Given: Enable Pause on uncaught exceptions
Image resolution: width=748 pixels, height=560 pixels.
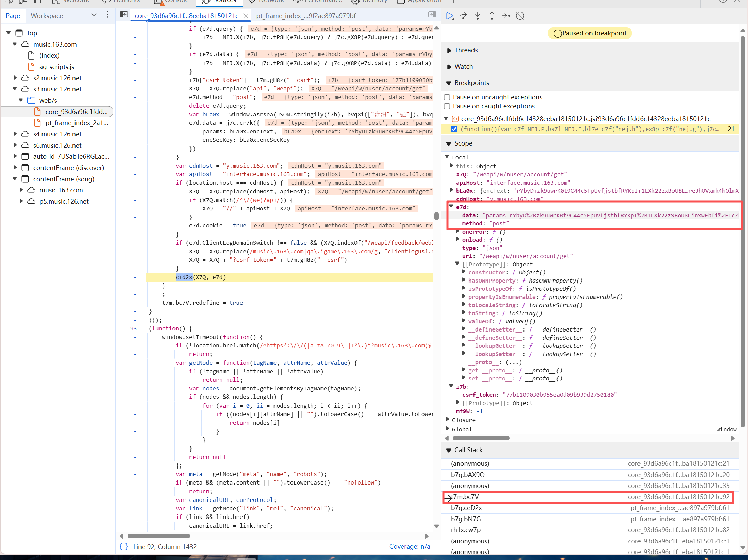Looking at the screenshot, I should (x=447, y=97).
